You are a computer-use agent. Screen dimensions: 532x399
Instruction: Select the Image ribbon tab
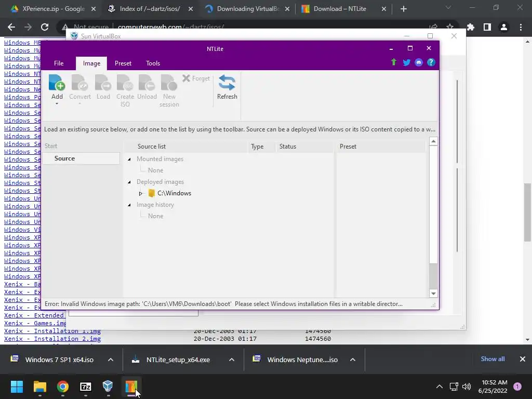click(91, 63)
